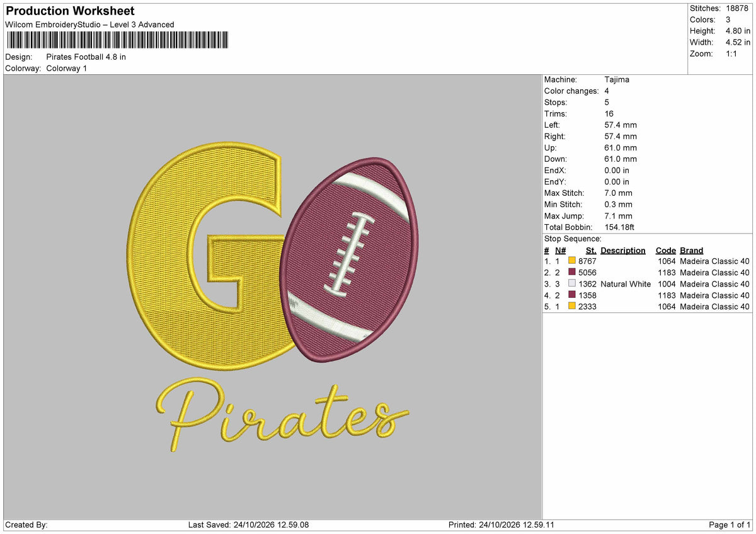
Task: Click stitch count '5056' in stop row 2
Action: click(587, 273)
